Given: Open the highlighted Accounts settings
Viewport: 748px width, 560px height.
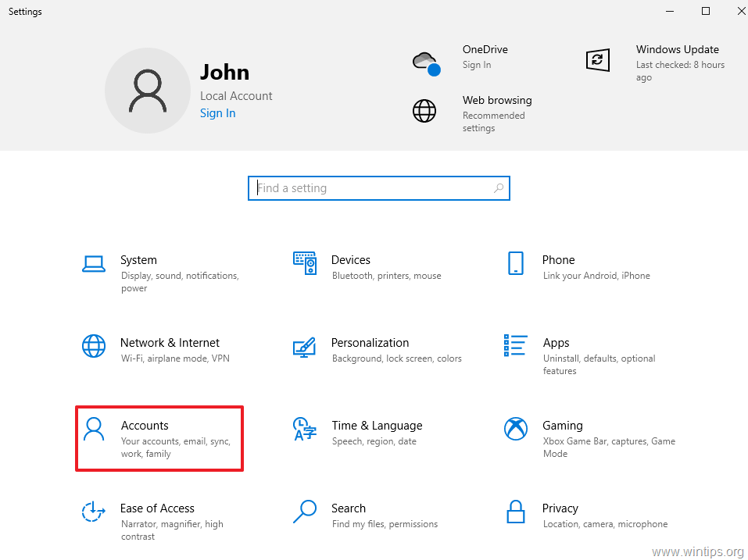Looking at the screenshot, I should coord(159,437).
